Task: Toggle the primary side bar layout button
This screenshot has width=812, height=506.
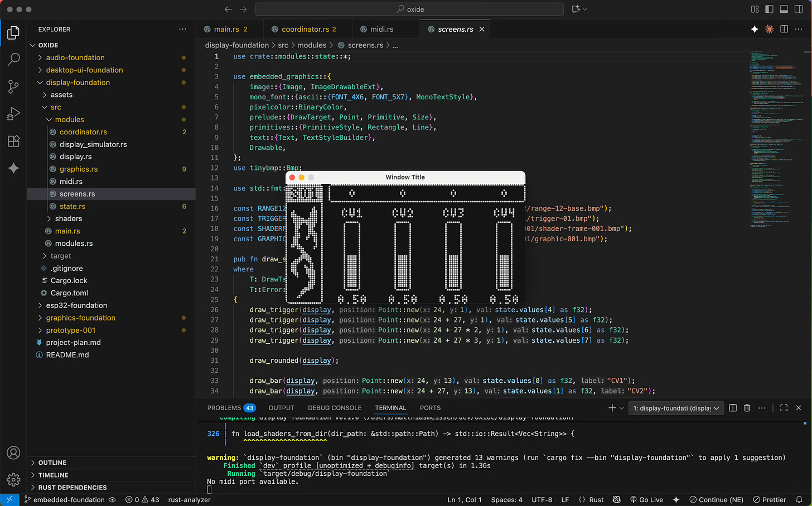Action: pyautogui.click(x=770, y=9)
